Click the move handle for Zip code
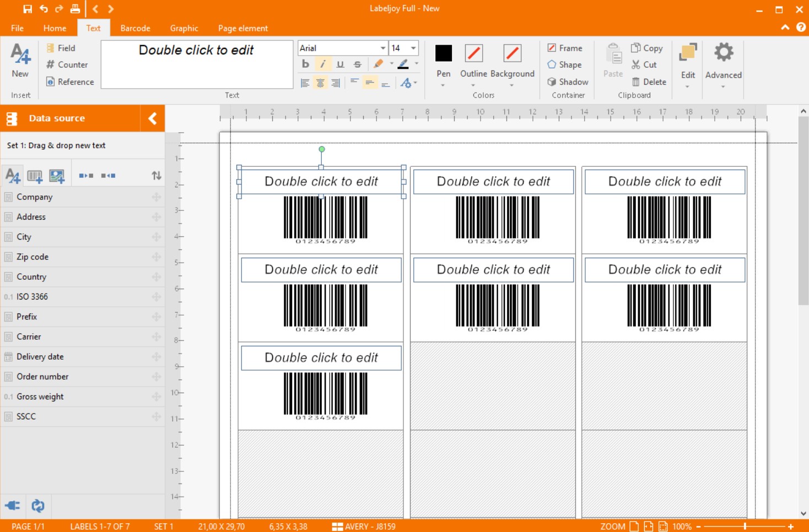The width and height of the screenshot is (809, 532). pyautogui.click(x=157, y=257)
